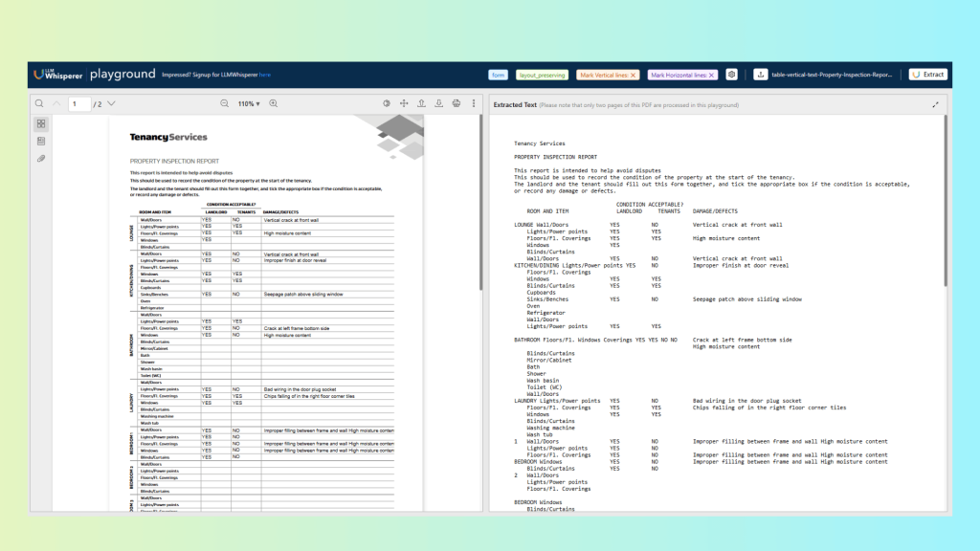Click the Extract button

[927, 75]
